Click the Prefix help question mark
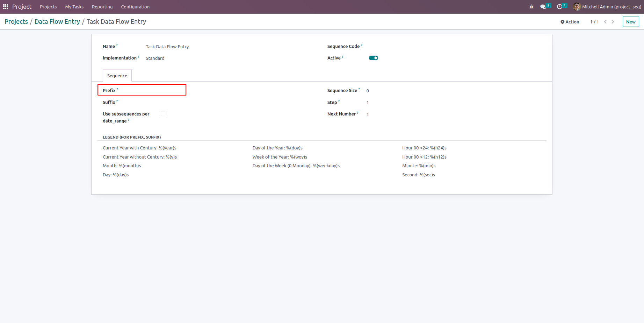The height and width of the screenshot is (323, 644). click(x=117, y=89)
